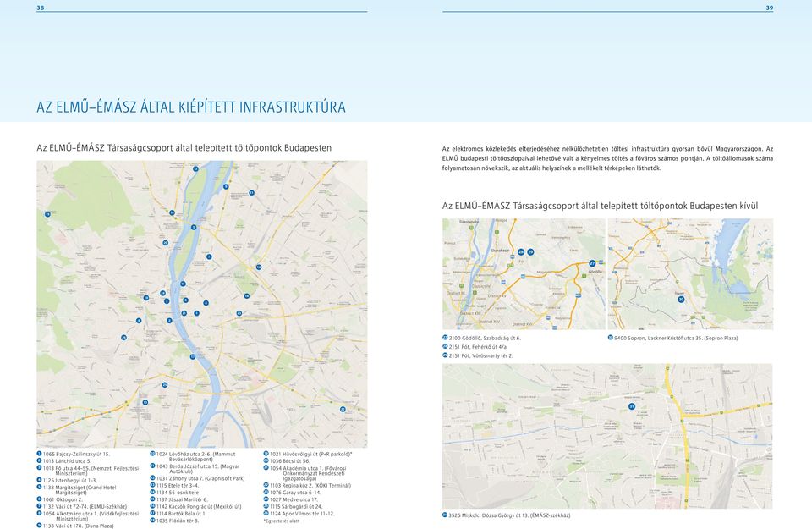Screen dimensions: 812x529
Task: Click marker 7 on Váci út map area
Action: coord(209,256)
